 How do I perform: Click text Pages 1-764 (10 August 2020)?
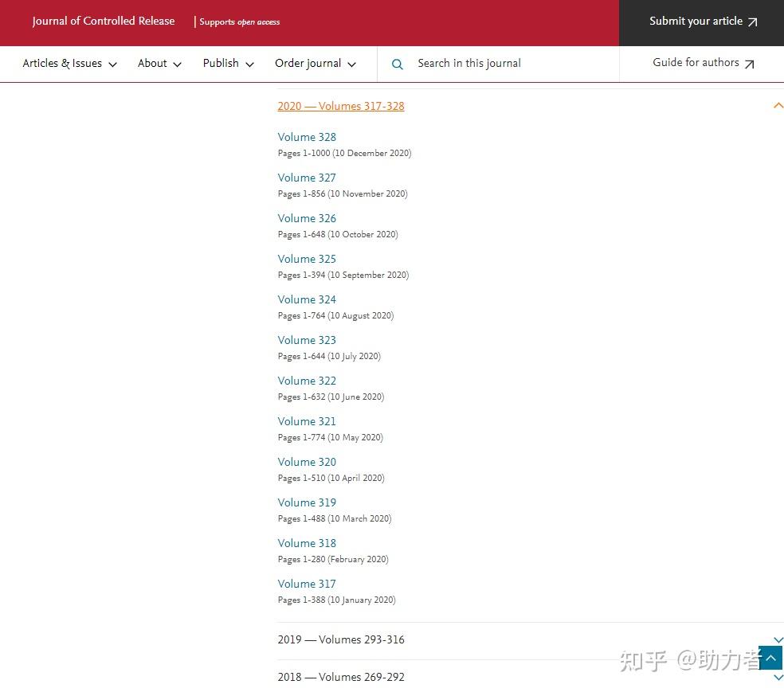click(x=335, y=316)
